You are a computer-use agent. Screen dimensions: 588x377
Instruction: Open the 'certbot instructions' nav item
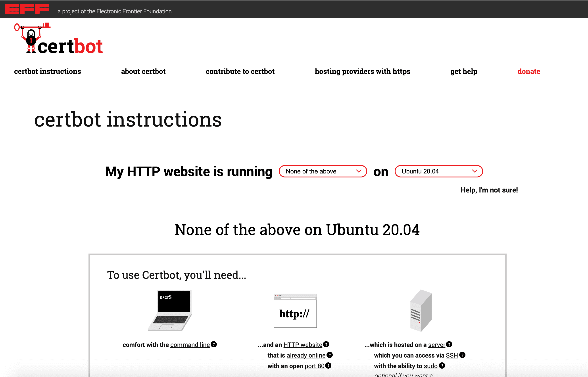[x=48, y=71]
